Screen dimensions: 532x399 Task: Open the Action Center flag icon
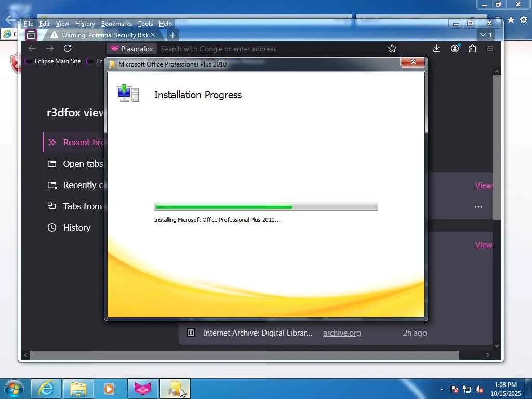(x=455, y=389)
